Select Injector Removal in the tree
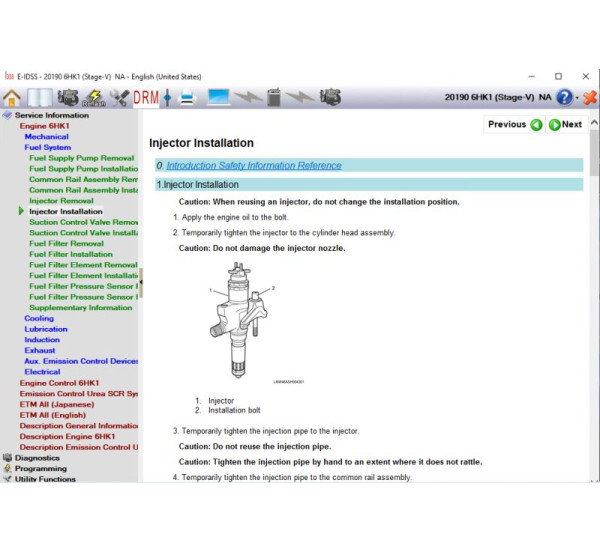 [x=61, y=201]
